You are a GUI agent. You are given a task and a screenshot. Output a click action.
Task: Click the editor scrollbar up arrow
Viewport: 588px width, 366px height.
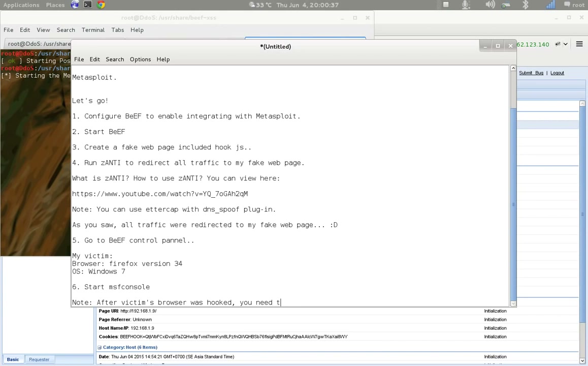click(513, 68)
